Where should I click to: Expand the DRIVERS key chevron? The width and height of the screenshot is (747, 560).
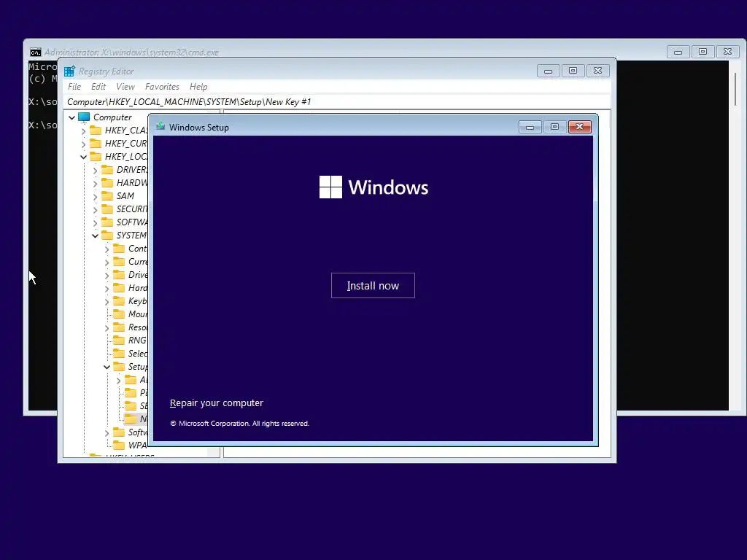[96, 170]
